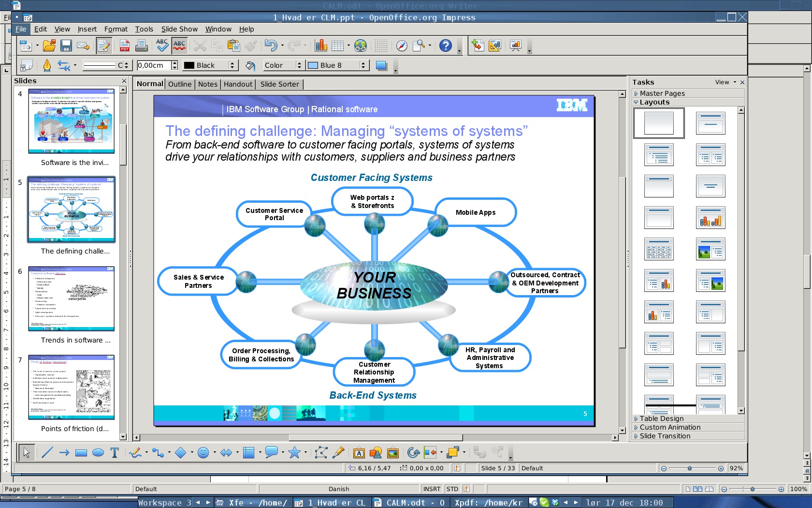Open the Fontwork Gallery icon
The width and height of the screenshot is (812, 508).
(x=359, y=453)
